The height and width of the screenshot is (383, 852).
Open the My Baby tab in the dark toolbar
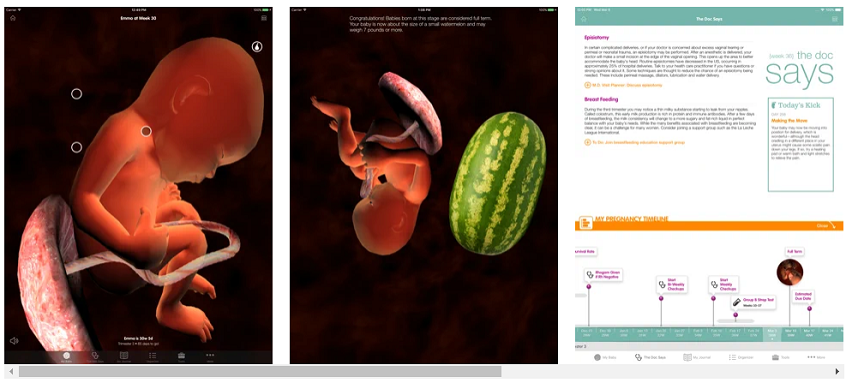pyautogui.click(x=66, y=357)
